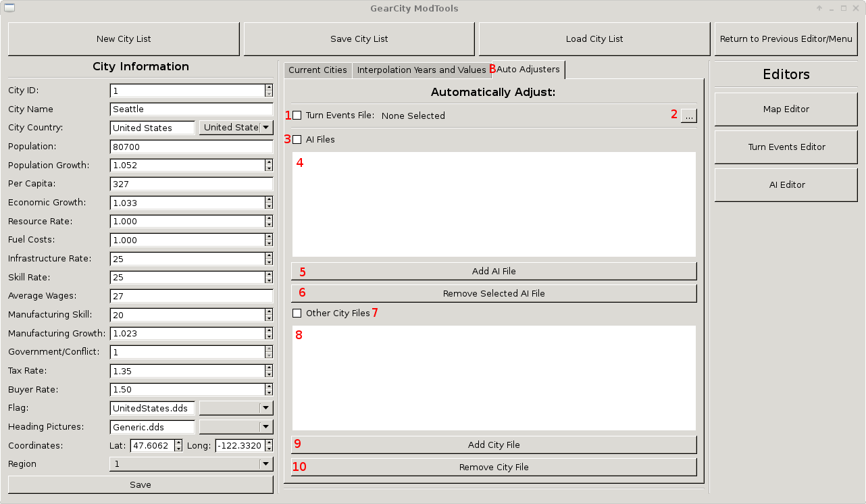This screenshot has width=866, height=504.
Task: Increase Tax Rate with up arrow
Action: tap(269, 368)
